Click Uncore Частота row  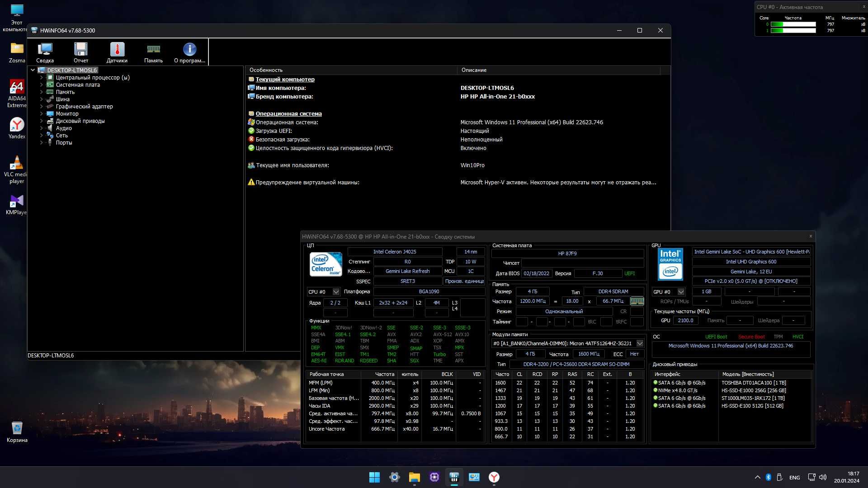pos(395,429)
